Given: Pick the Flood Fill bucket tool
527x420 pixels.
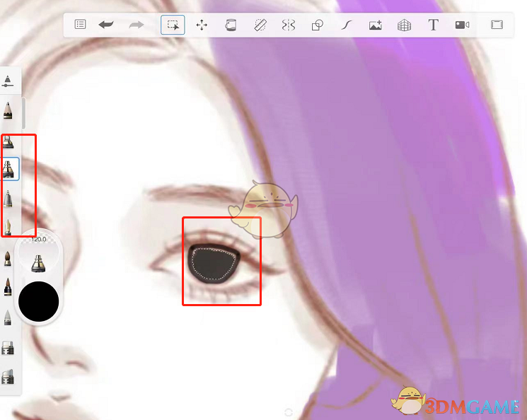Looking at the screenshot, I should [231, 25].
